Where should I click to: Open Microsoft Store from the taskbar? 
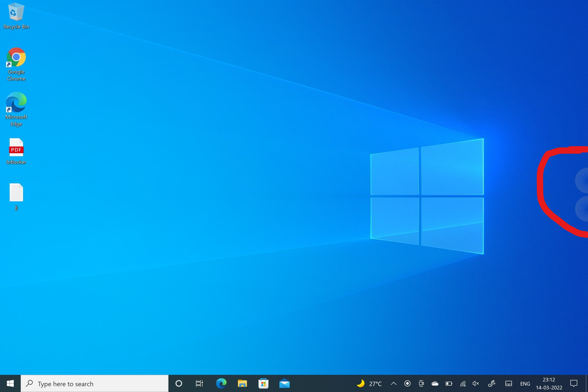[263, 383]
